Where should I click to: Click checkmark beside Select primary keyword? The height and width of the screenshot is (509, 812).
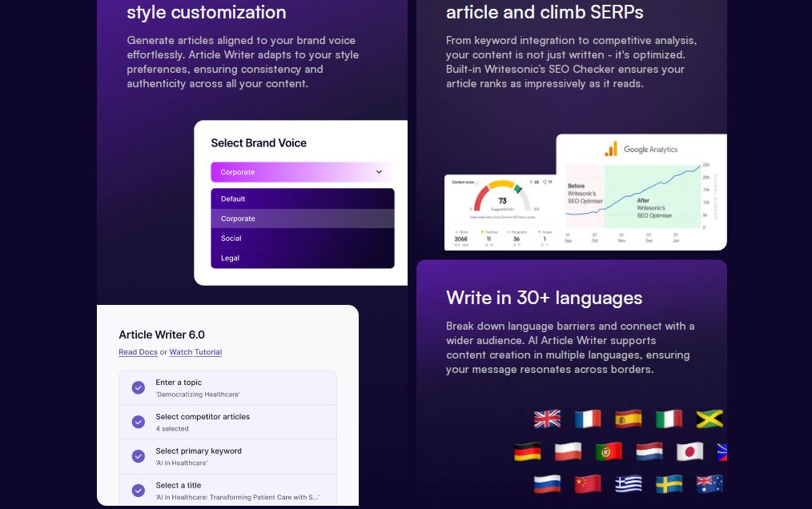[x=139, y=456]
